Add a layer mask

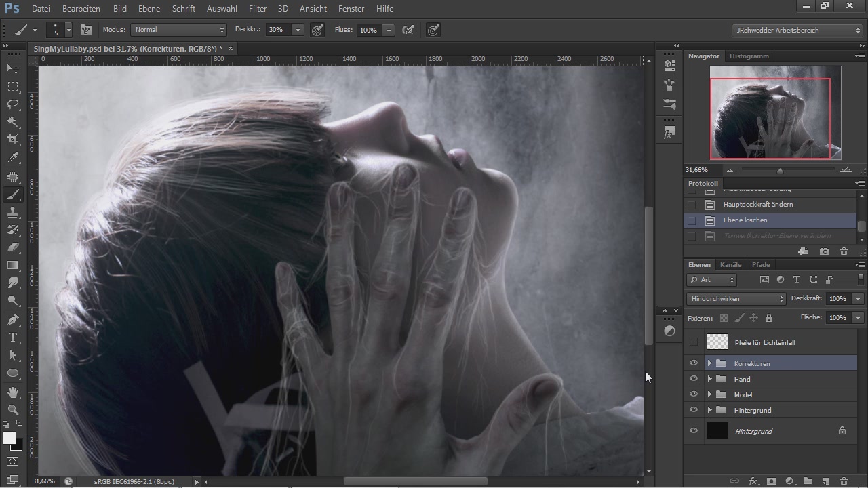(771, 481)
